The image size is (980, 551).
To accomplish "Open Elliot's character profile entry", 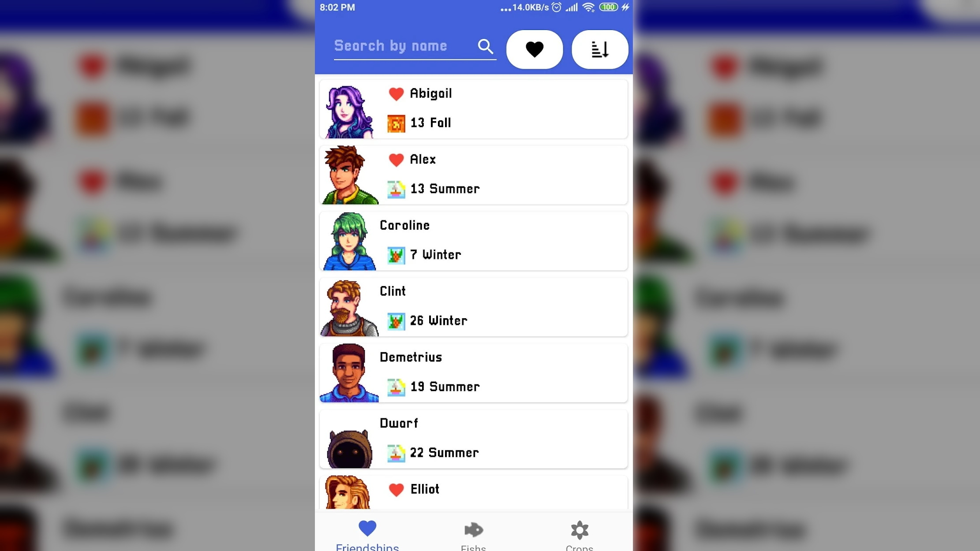I will [x=473, y=489].
